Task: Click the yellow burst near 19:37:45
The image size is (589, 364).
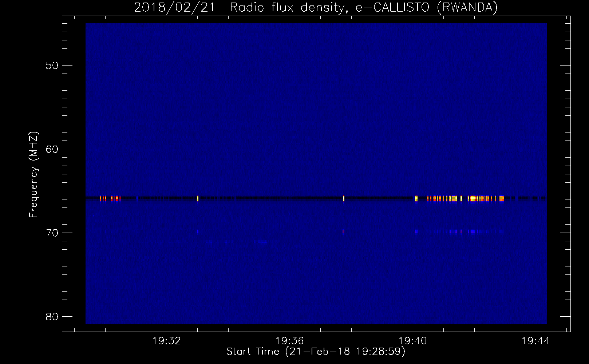Action: coord(343,198)
